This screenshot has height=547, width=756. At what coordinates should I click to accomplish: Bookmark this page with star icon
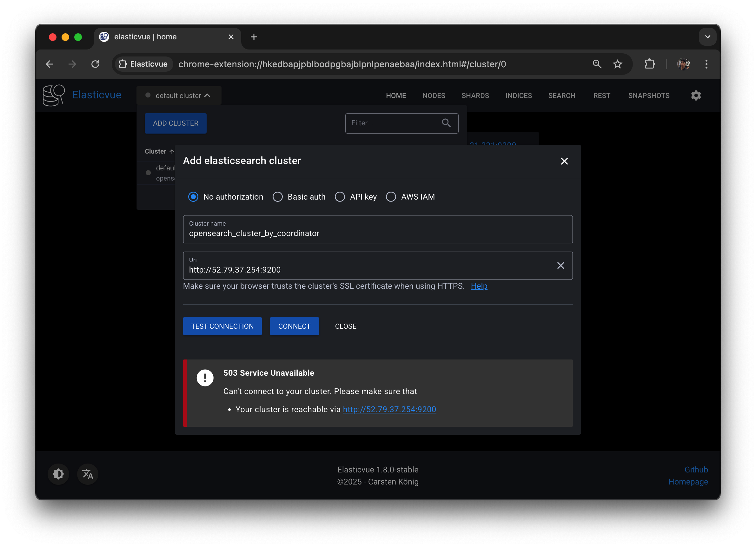coord(617,64)
